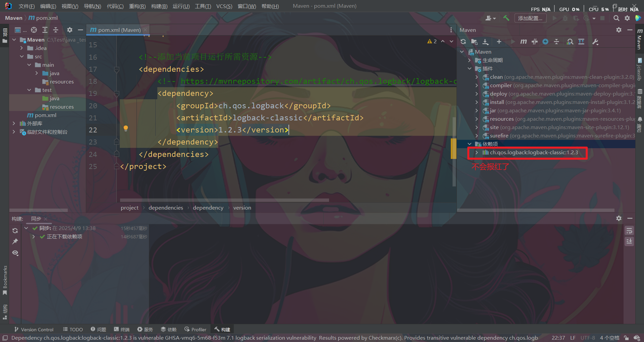Screen dimensions: 644x342
Task: Open IDE settings gear in top toolbar
Action: [x=627, y=18]
